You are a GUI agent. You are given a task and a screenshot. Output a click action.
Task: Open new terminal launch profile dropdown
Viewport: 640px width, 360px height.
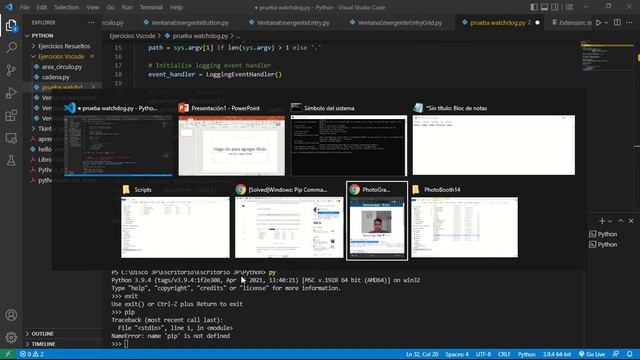pos(610,221)
